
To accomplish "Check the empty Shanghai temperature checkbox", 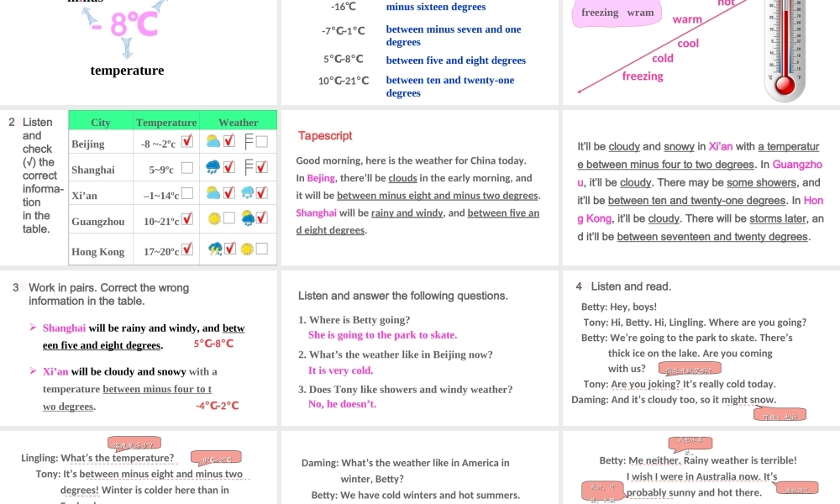I will tap(187, 168).
